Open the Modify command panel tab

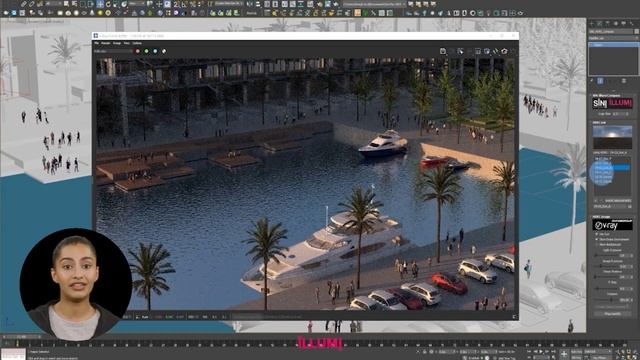coord(599,24)
